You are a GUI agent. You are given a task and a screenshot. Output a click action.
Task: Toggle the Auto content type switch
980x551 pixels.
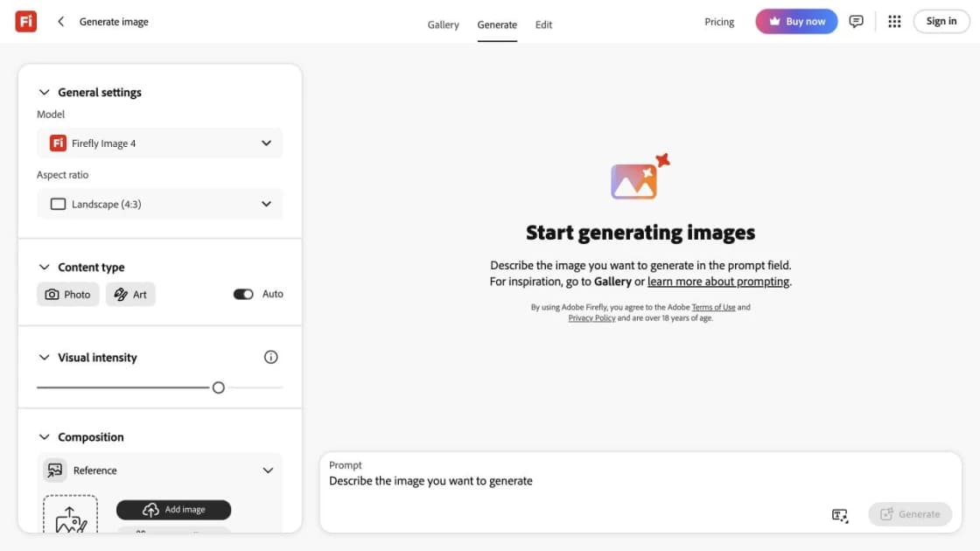243,294
